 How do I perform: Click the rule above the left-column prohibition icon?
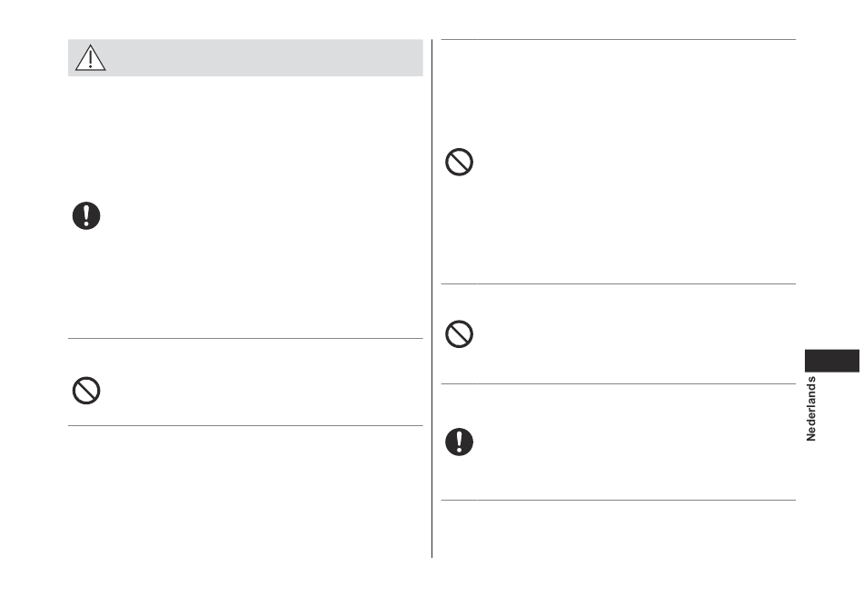coord(245,339)
